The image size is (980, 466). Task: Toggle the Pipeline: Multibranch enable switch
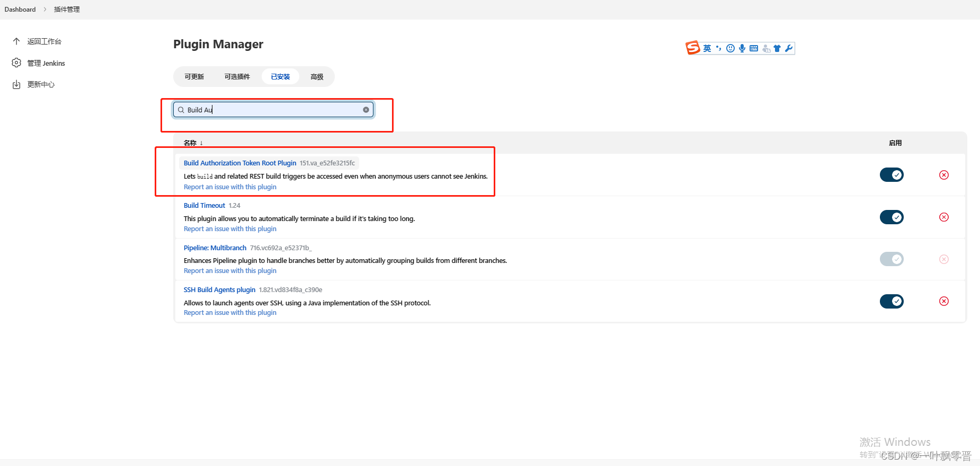point(892,259)
